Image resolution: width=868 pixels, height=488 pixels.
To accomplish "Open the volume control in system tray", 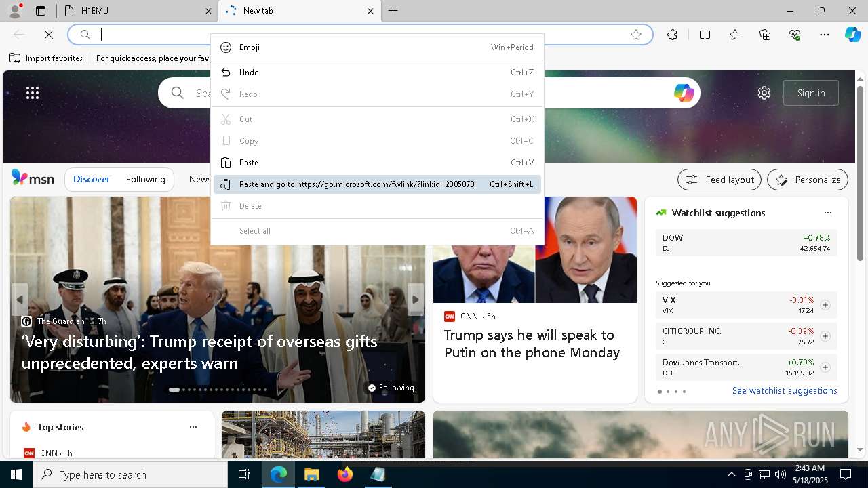I will coord(780,474).
